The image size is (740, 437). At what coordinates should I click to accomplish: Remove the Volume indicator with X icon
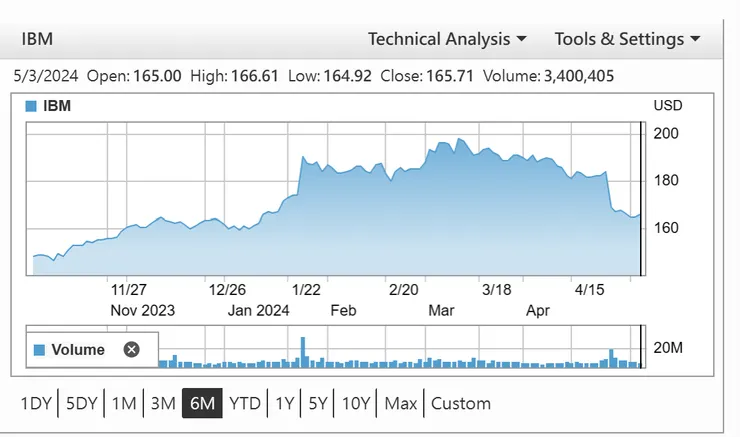131,350
